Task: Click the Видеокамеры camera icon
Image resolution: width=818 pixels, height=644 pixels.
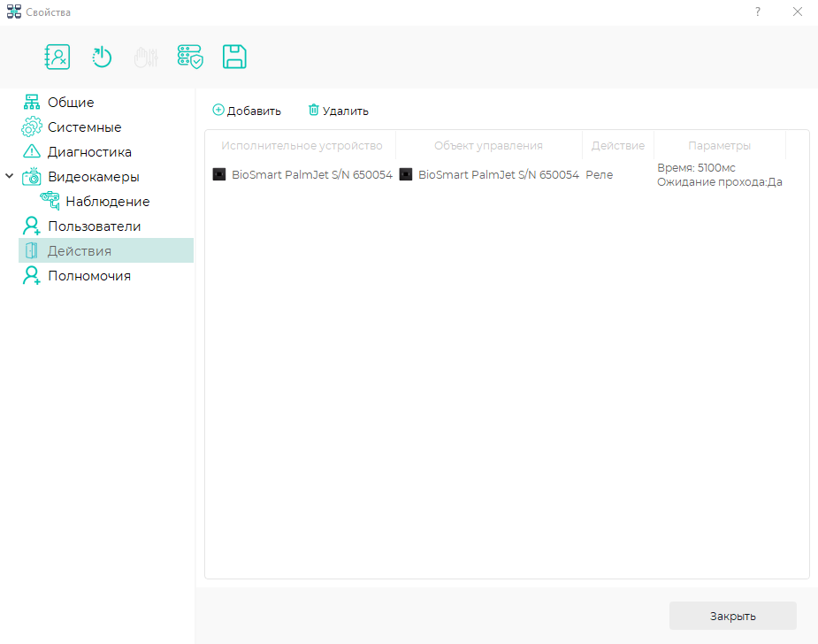Action: click(32, 176)
